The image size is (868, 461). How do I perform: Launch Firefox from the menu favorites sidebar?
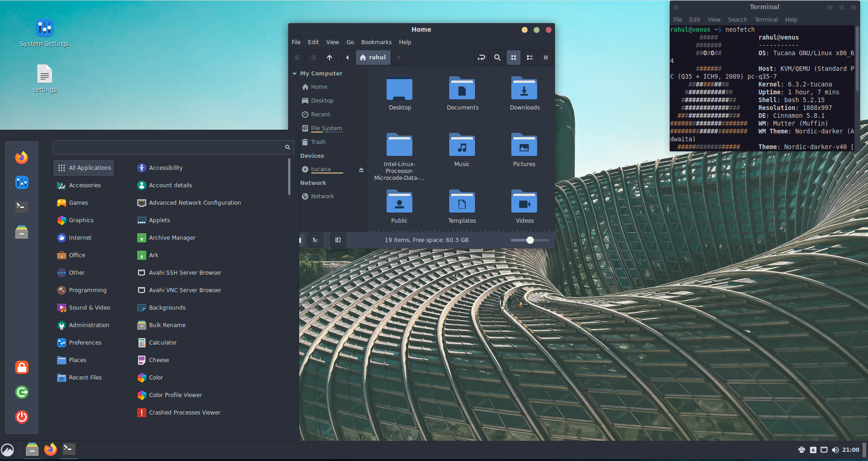pos(22,158)
